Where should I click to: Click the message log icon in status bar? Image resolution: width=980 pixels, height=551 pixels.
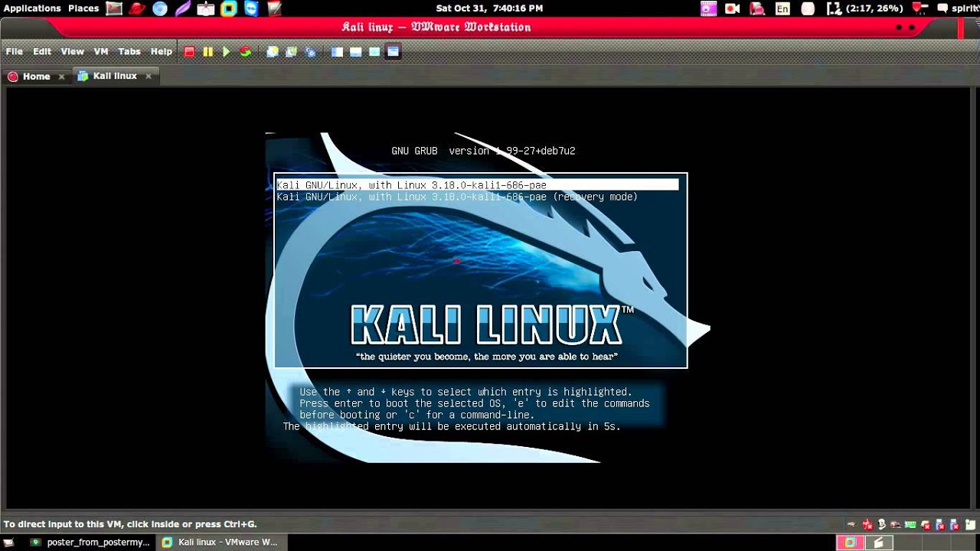(970, 524)
